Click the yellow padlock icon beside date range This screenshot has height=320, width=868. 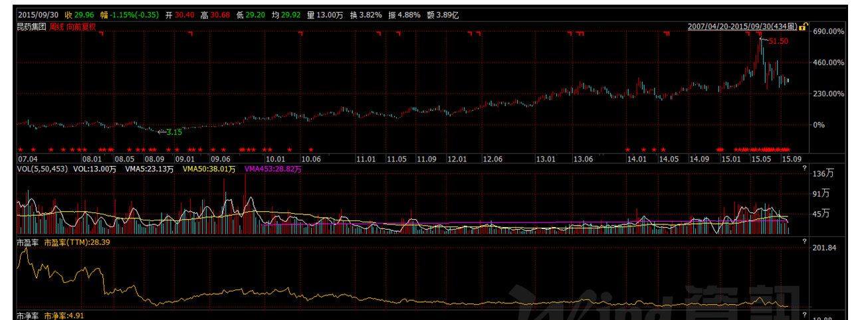coord(804,27)
